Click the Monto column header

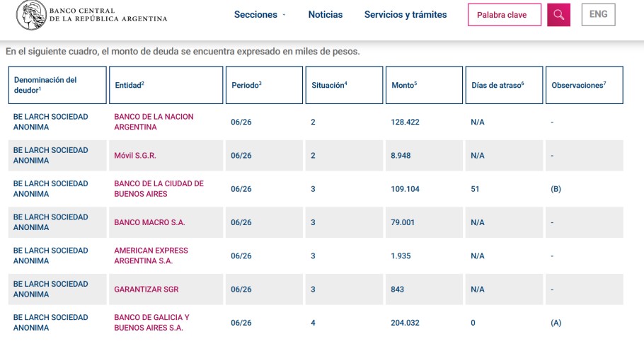click(x=425, y=85)
